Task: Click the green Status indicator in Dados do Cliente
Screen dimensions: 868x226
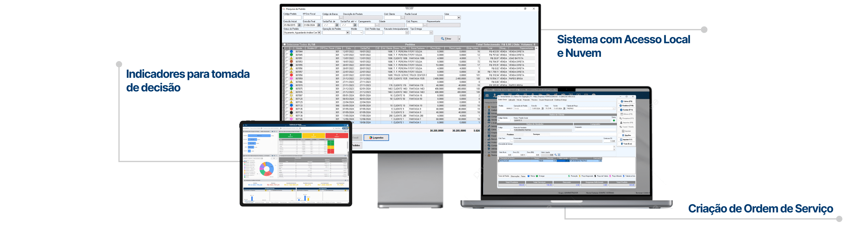Action: 614,120
